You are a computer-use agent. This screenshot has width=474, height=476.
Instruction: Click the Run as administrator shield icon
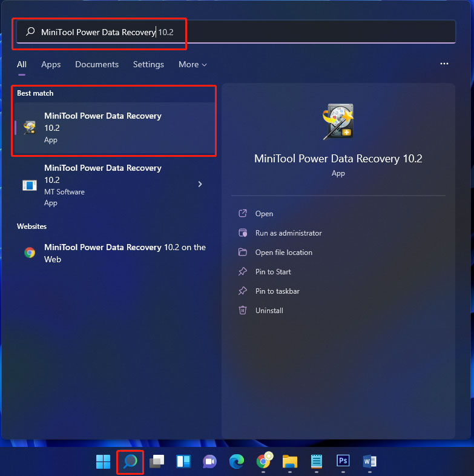(243, 233)
